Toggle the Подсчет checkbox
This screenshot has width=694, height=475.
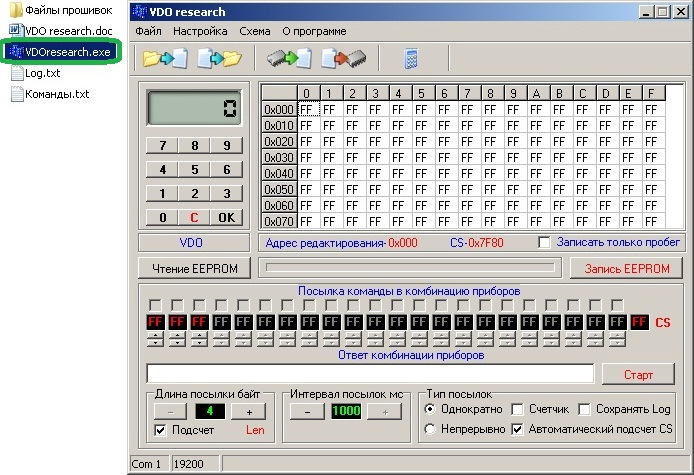pyautogui.click(x=160, y=430)
